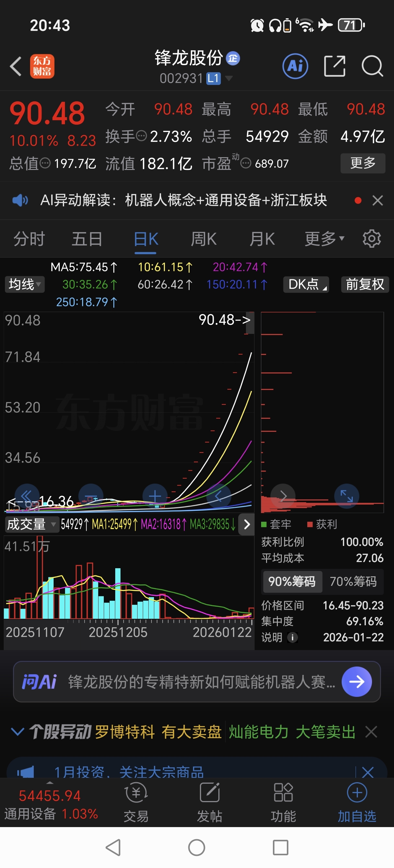This screenshot has height=868, width=394.
Task: Tap Android recent apps button
Action: tap(280, 848)
